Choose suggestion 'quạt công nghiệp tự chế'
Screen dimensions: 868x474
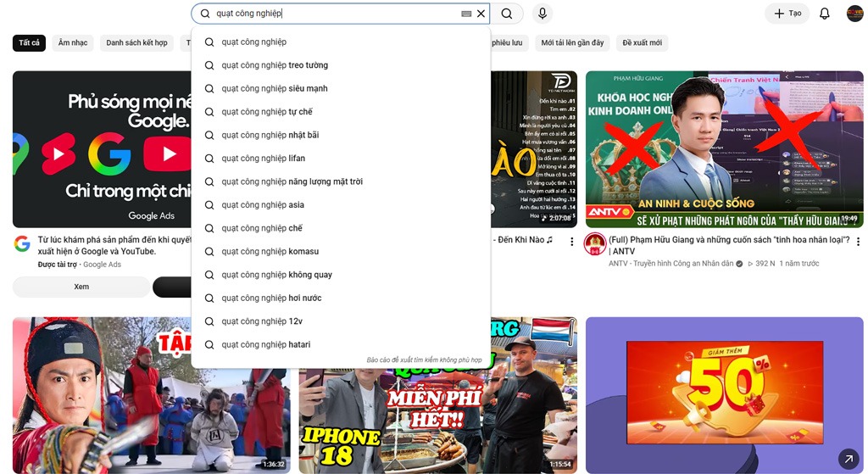click(341, 112)
